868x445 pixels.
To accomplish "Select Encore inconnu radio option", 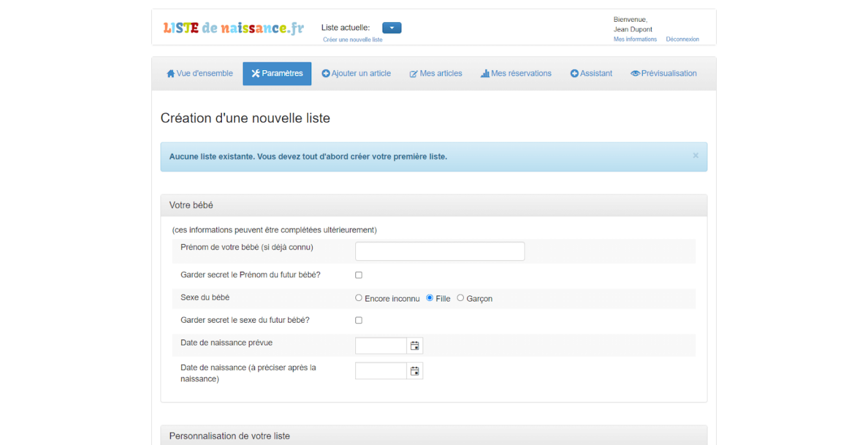I will click(x=358, y=298).
